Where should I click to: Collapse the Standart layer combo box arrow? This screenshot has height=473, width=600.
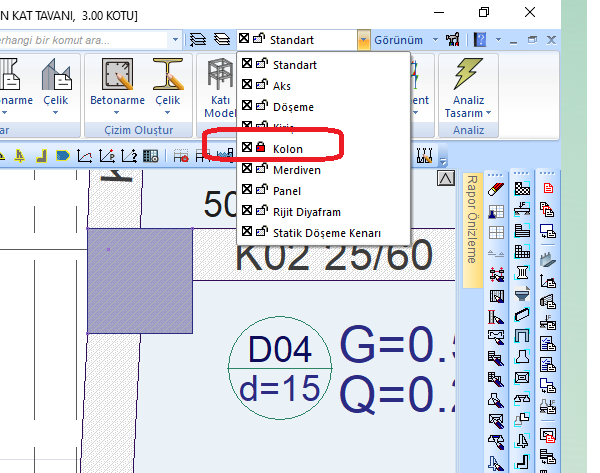click(364, 40)
